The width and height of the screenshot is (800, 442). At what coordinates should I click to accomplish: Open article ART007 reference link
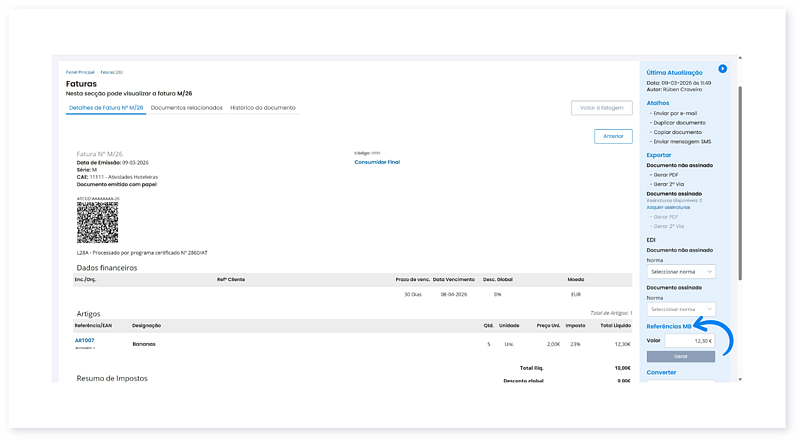(x=84, y=340)
